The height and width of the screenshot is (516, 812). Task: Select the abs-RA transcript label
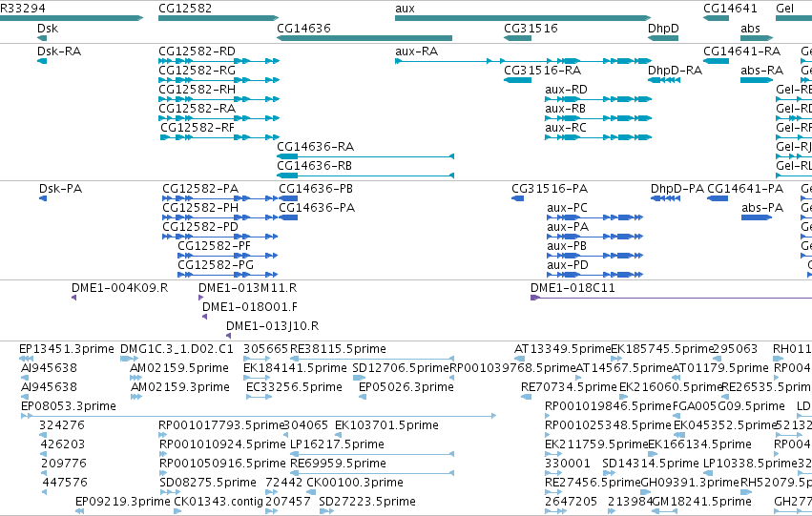(761, 71)
